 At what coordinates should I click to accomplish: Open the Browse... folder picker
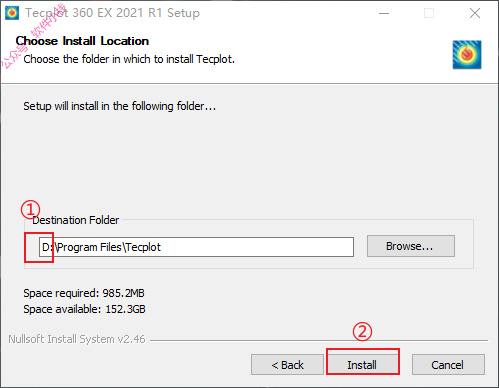tap(411, 246)
